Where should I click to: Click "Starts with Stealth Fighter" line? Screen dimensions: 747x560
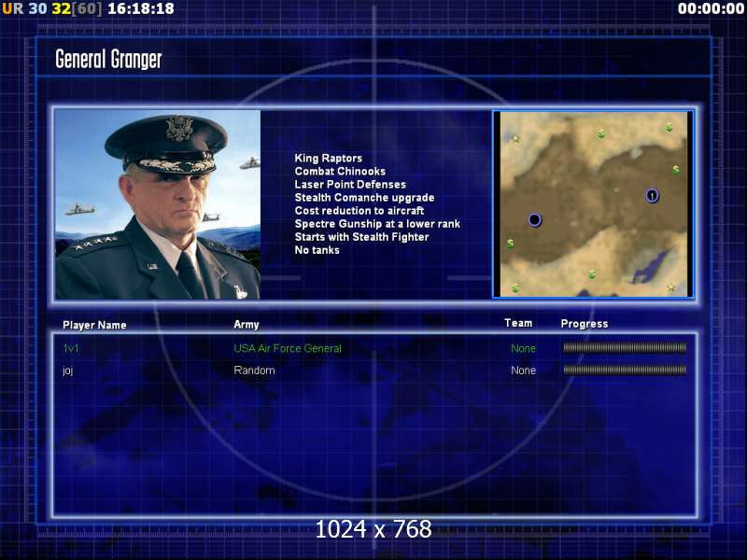click(x=361, y=237)
